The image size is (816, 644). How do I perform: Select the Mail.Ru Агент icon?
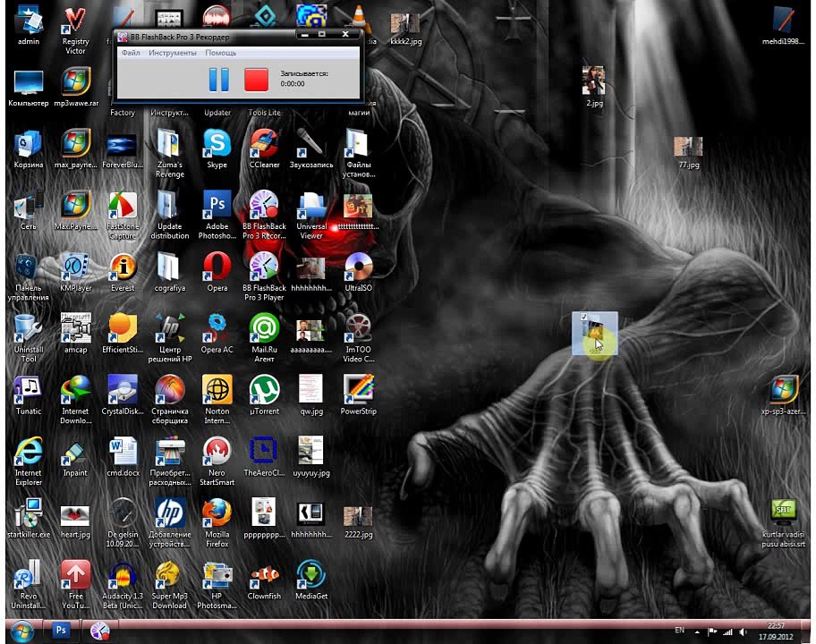click(264, 337)
